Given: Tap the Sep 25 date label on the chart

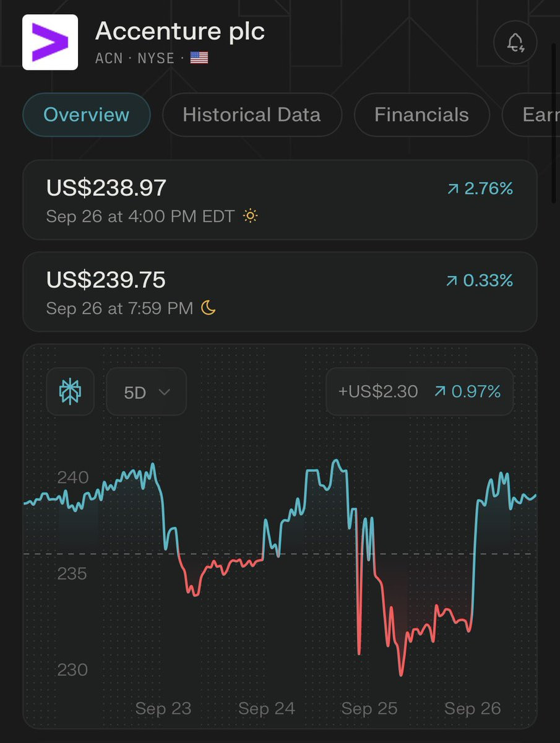Looking at the screenshot, I should pos(369,708).
